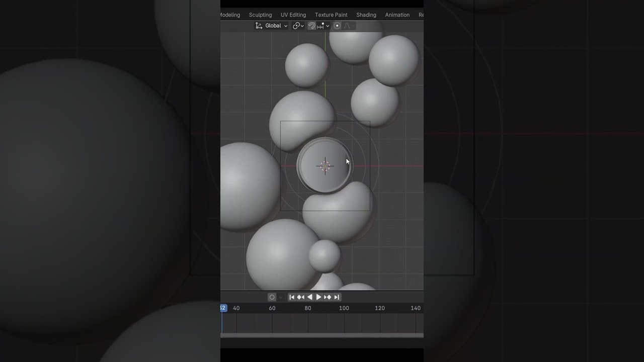Toggle the auto keying record button
This screenshot has width=644, height=362.
click(272, 297)
